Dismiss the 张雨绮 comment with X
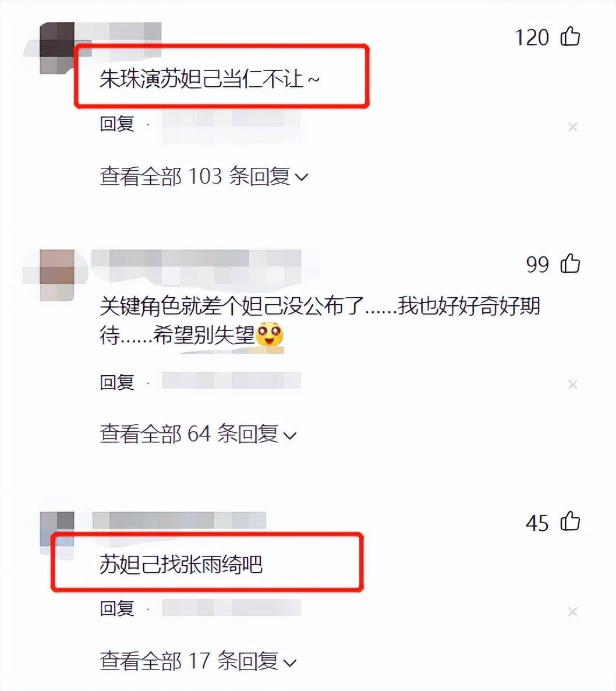616x691 pixels. [572, 612]
